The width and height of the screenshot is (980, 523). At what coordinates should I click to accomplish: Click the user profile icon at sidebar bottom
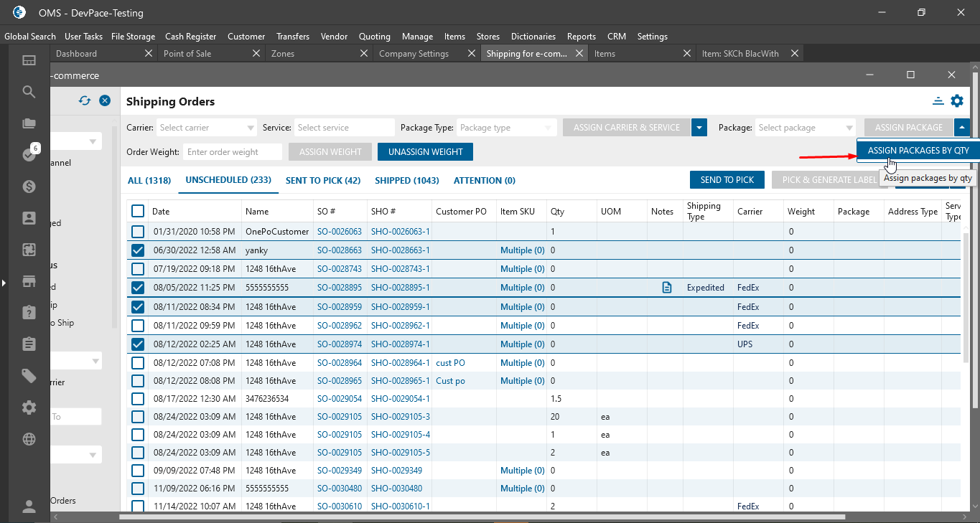point(29,506)
